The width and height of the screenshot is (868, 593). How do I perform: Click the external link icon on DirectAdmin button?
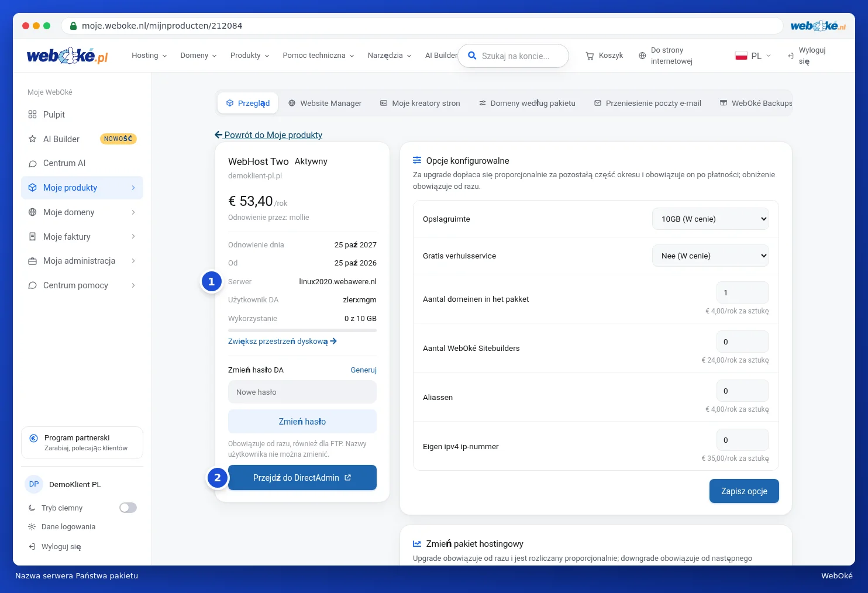coord(347,478)
